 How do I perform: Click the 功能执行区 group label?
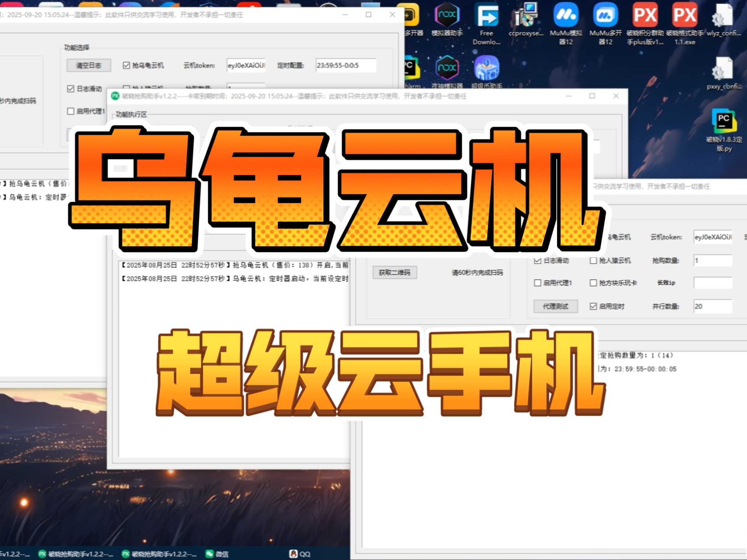click(132, 114)
